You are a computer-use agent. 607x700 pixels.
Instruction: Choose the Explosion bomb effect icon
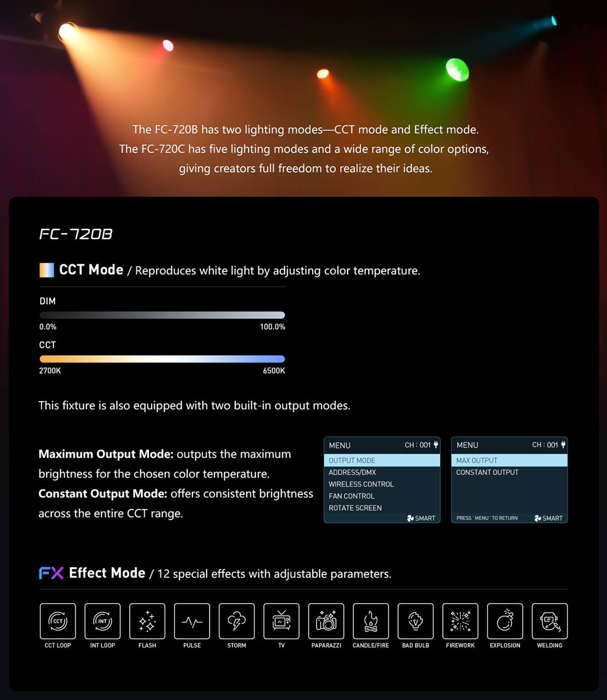tap(504, 621)
